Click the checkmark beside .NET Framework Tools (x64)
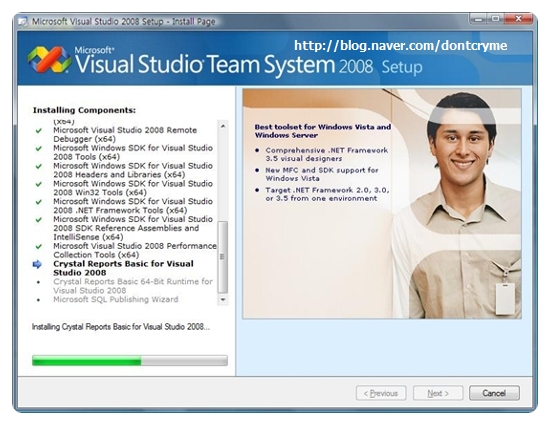The width and height of the screenshot is (550, 425). click(39, 202)
